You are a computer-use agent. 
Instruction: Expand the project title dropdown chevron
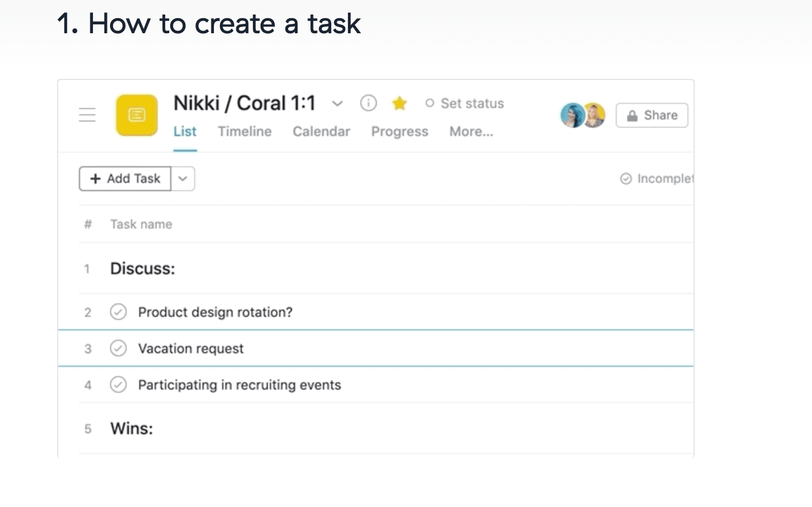[x=337, y=103]
